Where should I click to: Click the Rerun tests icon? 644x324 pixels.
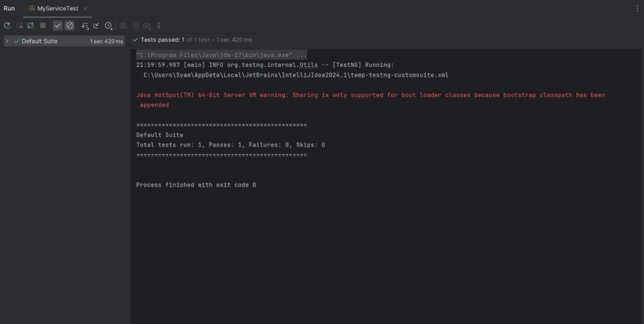(x=7, y=26)
